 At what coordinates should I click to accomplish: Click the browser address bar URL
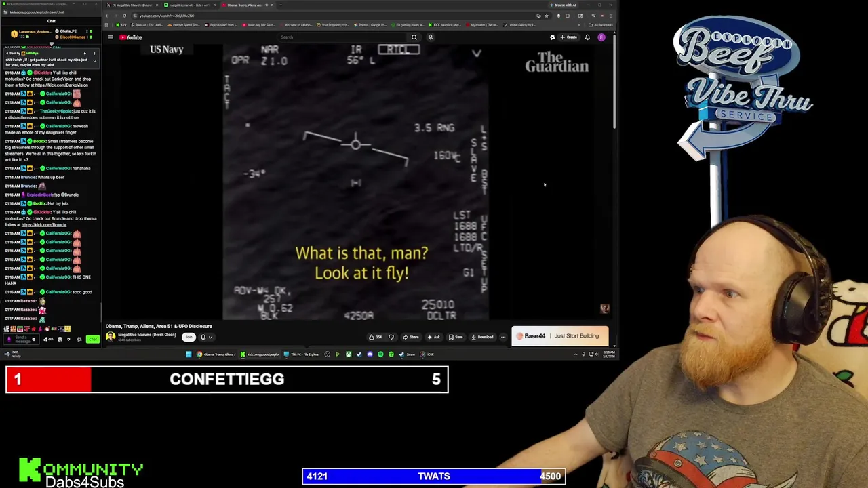[167, 16]
